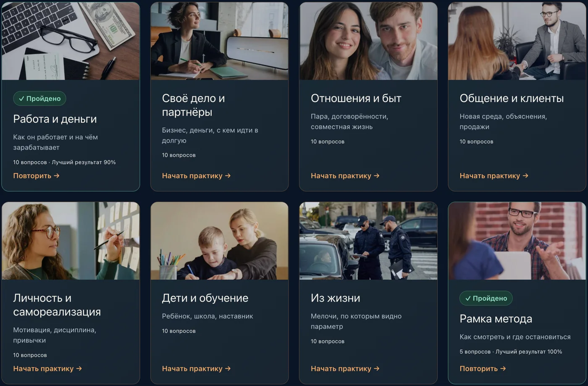Viewport: 588px width, 386px height.
Task: Click 'Пара, договорённости, совместная жизнь' description
Action: (x=349, y=121)
